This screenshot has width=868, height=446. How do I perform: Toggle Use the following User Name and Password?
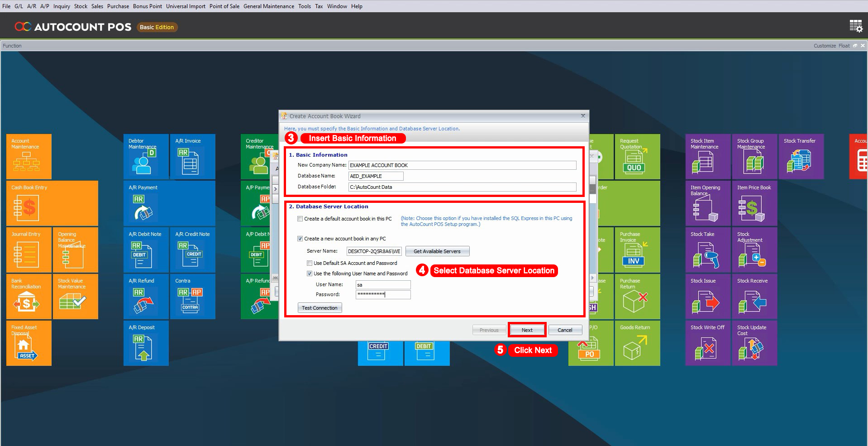pos(310,273)
